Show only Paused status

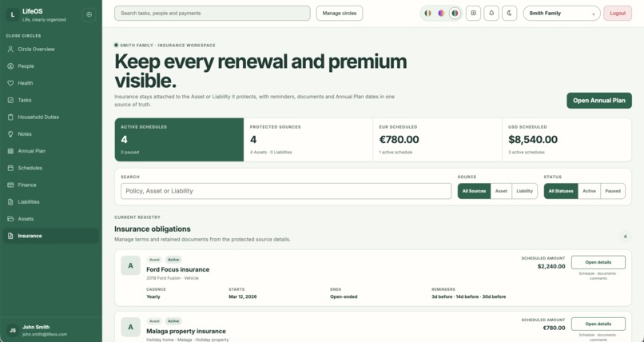pos(613,191)
